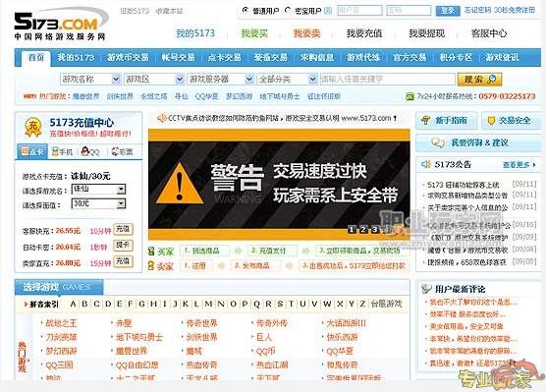
Task: Click the keyword search input field
Action: tap(387, 80)
